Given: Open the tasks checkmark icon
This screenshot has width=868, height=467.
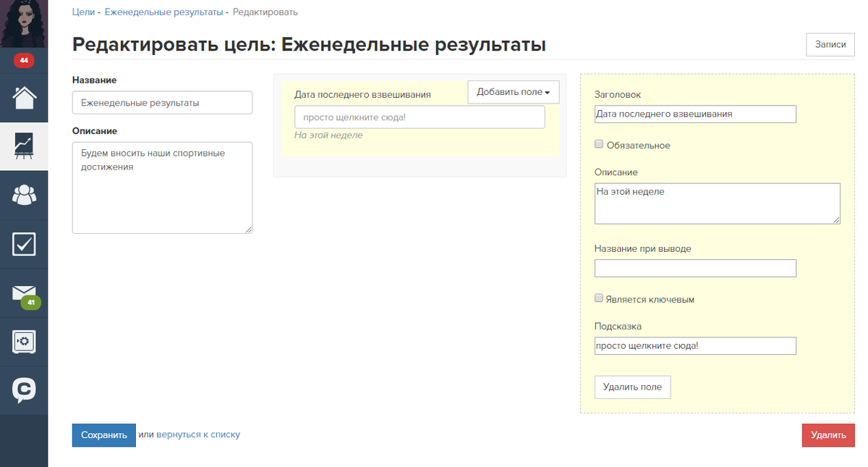Looking at the screenshot, I should (24, 244).
